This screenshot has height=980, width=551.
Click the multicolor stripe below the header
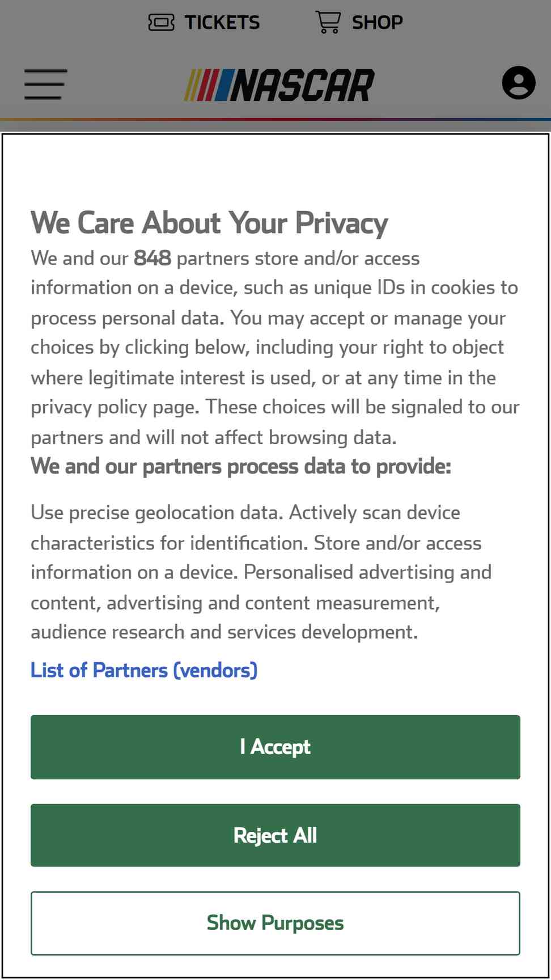pos(275,119)
